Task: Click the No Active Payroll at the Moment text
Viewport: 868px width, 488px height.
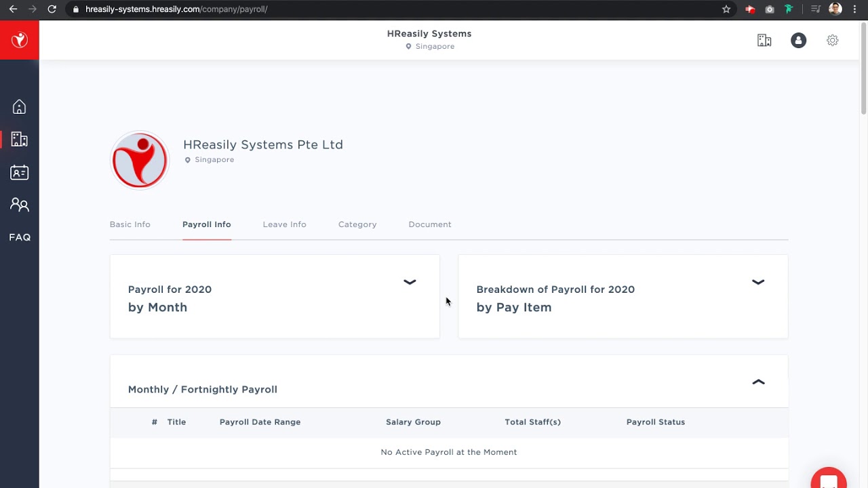Action: coord(449,452)
